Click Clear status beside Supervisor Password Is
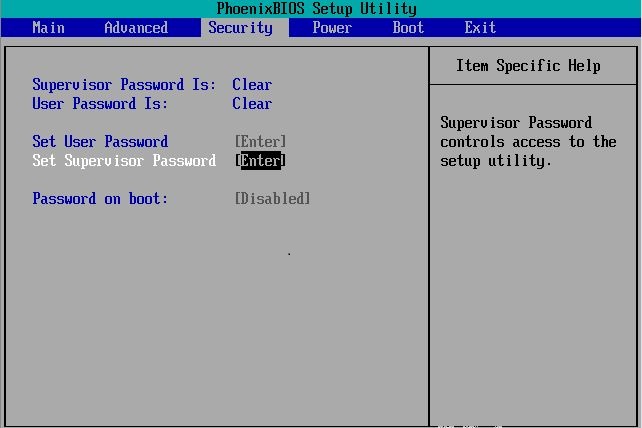This screenshot has height=428, width=642. pyautogui.click(x=252, y=85)
